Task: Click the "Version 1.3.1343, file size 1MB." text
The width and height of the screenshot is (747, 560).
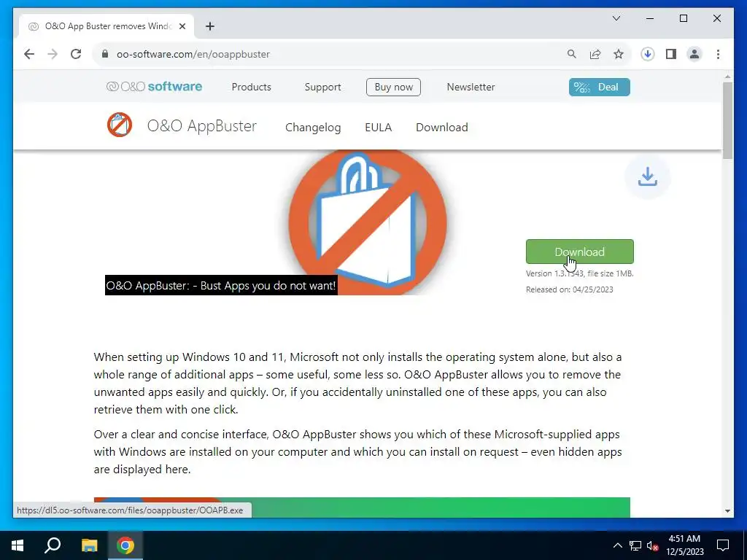Action: [580, 274]
